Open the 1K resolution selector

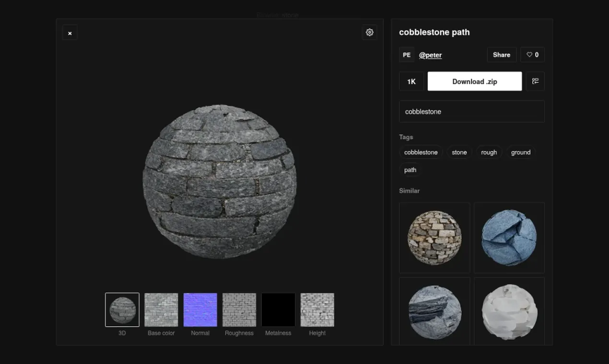(411, 81)
